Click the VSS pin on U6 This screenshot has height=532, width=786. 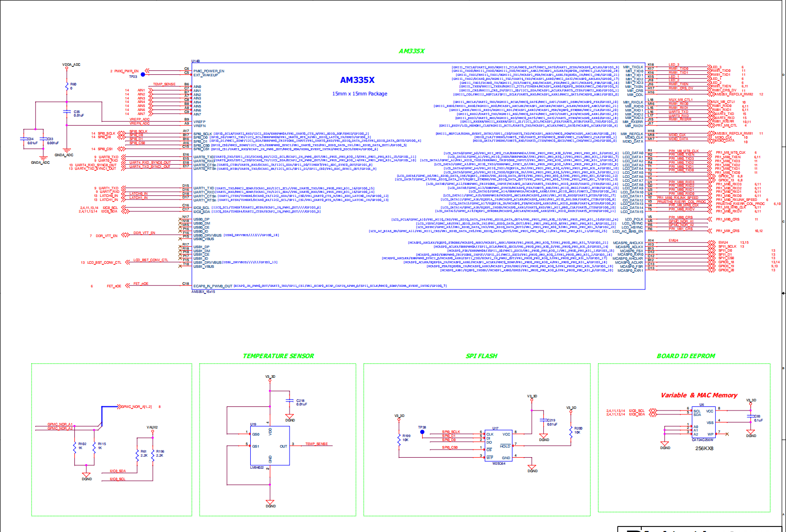click(710, 422)
